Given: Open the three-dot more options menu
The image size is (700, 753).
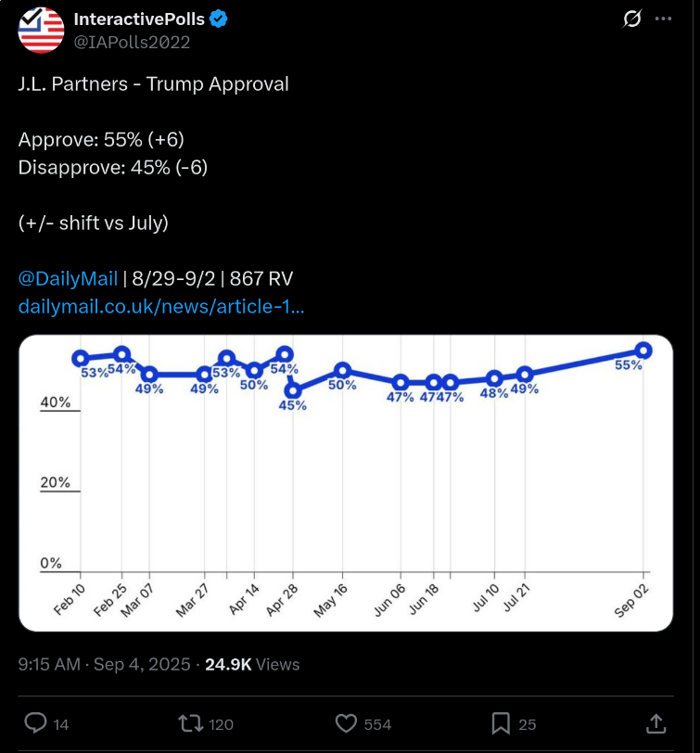Looking at the screenshot, I should pyautogui.click(x=663, y=19).
